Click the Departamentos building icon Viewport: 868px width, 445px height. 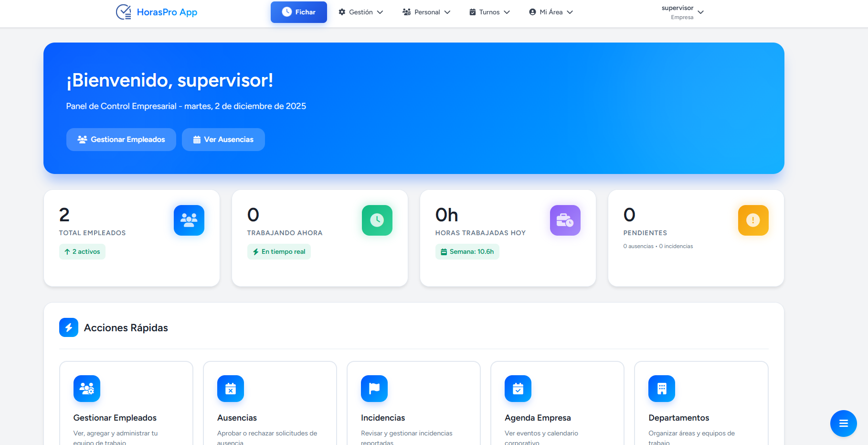coord(662,389)
